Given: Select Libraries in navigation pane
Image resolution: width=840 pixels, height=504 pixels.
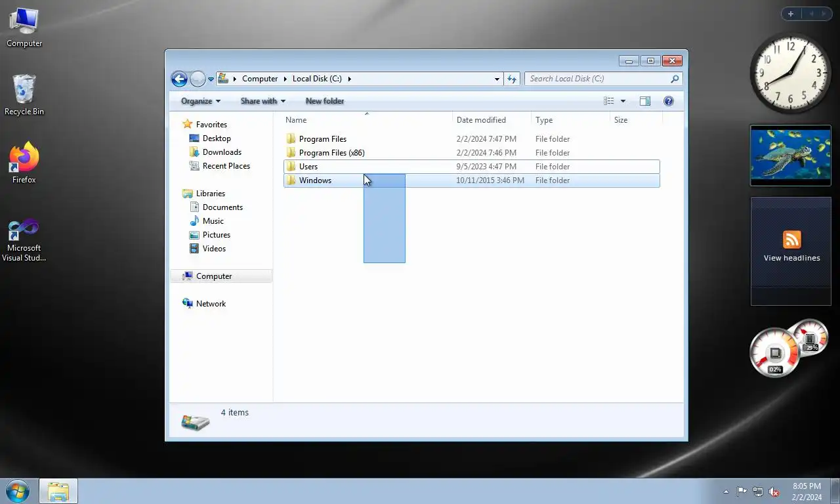Looking at the screenshot, I should click(211, 194).
